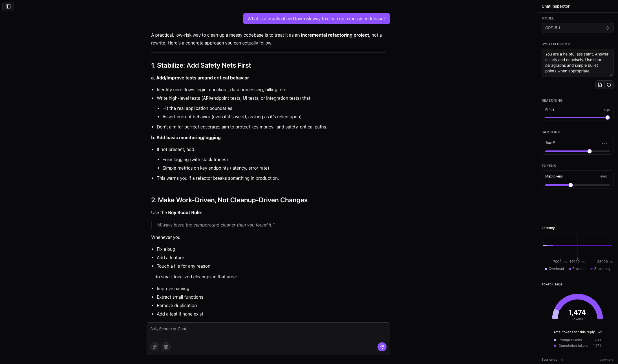Toggle the Provider legend in the Latency chart
This screenshot has width=618, height=364.
(577, 269)
